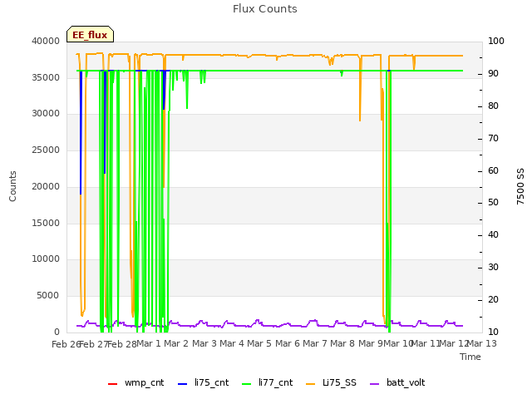Click the li77_cnt green legend swatch

tap(246, 384)
